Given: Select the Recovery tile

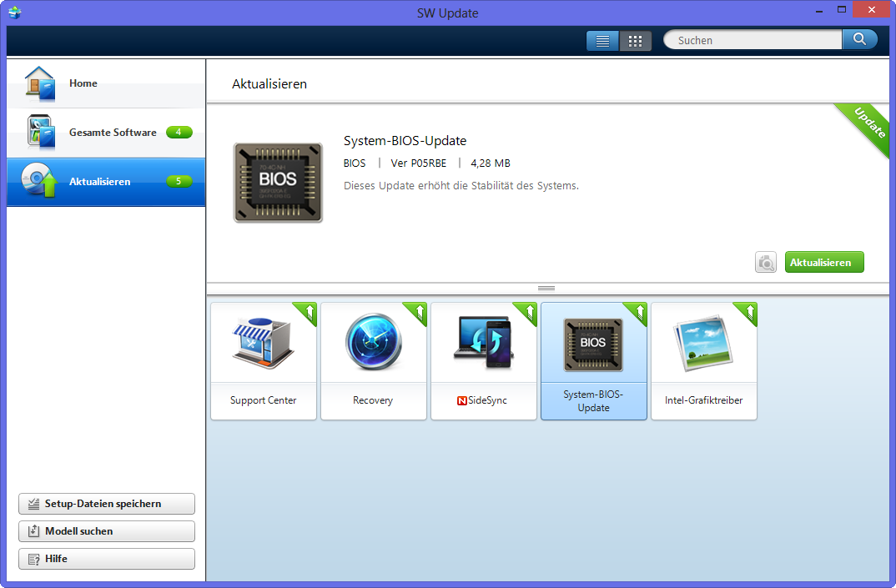Looking at the screenshot, I should pos(374,361).
